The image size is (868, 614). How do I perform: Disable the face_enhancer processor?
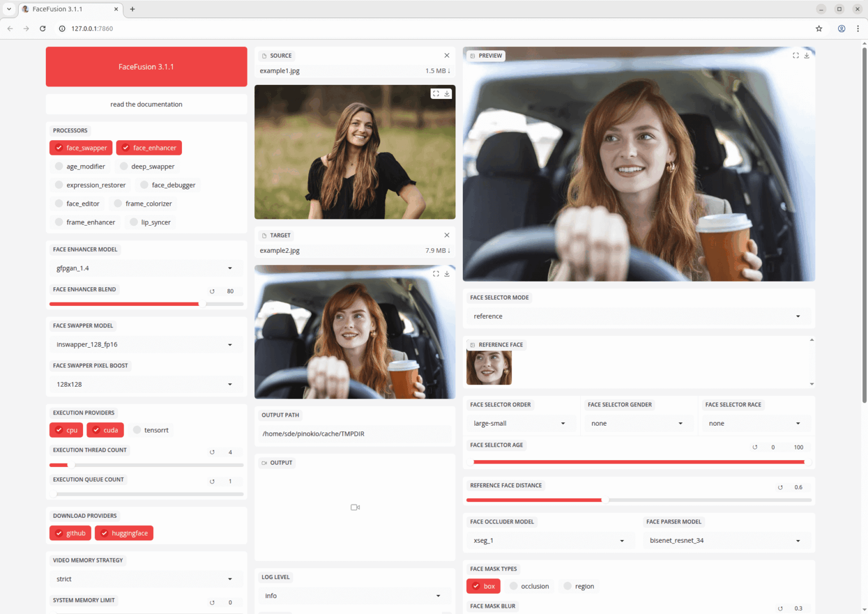[149, 148]
